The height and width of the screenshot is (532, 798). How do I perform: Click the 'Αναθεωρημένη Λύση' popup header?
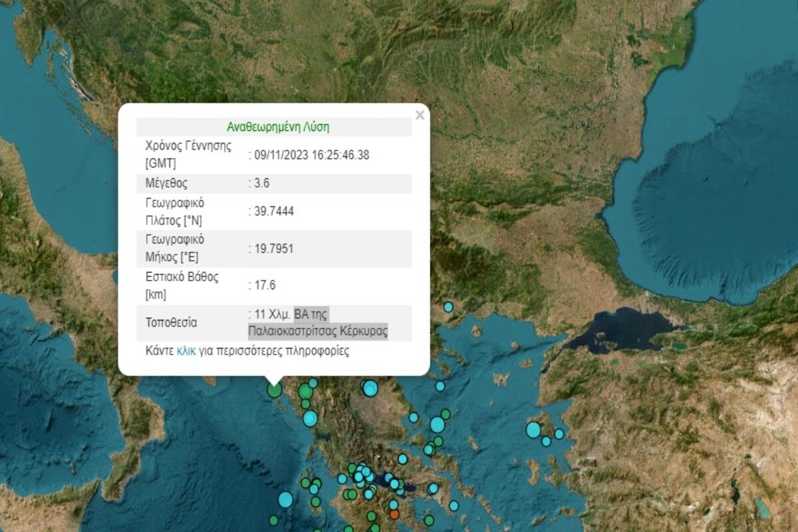tap(278, 126)
